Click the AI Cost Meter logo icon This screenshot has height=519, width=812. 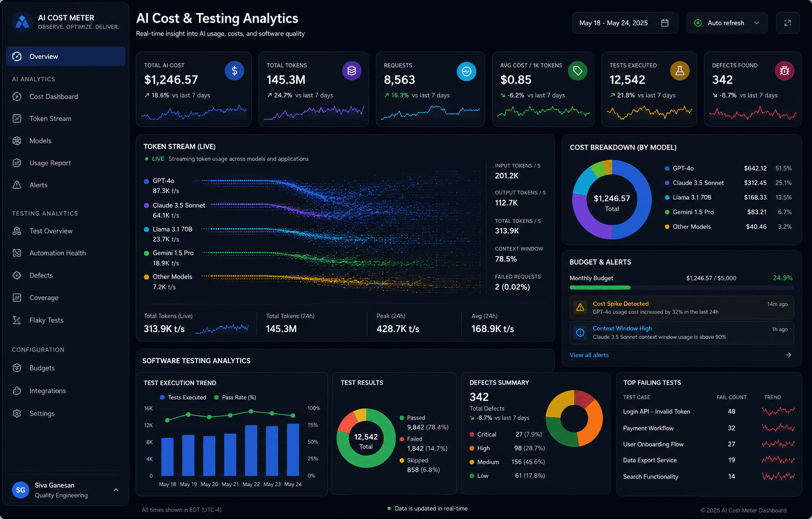[x=22, y=22]
